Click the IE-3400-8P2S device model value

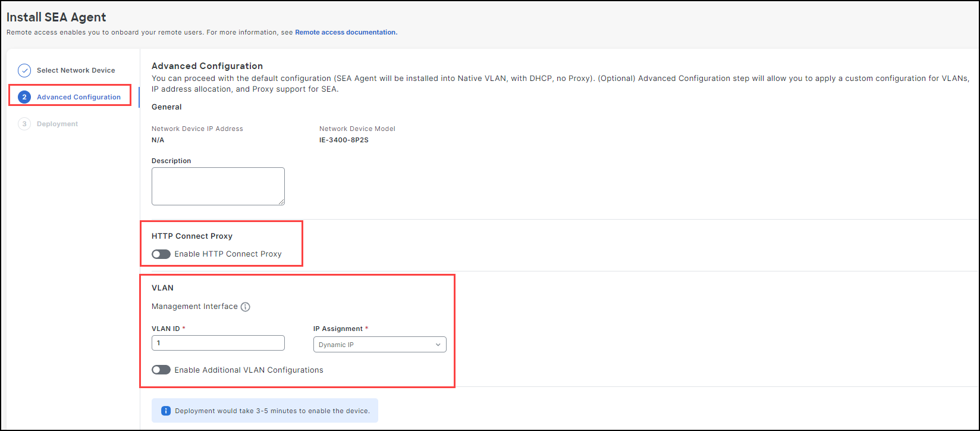click(344, 140)
